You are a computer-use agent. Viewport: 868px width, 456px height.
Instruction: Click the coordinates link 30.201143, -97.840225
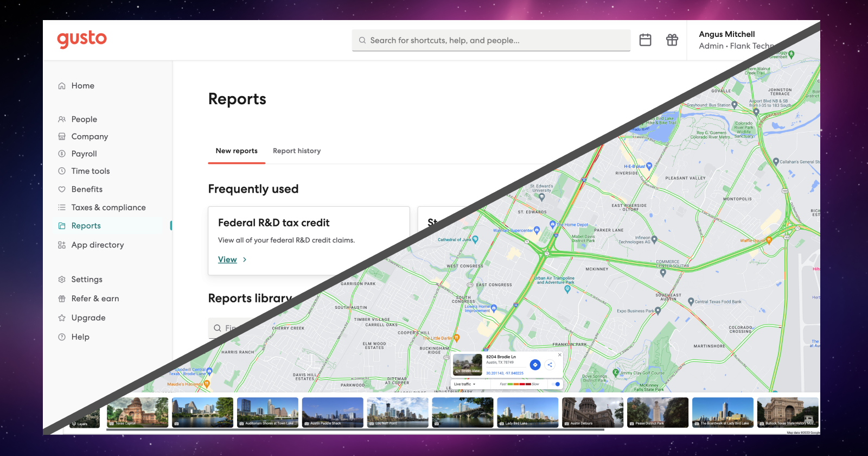(x=505, y=373)
